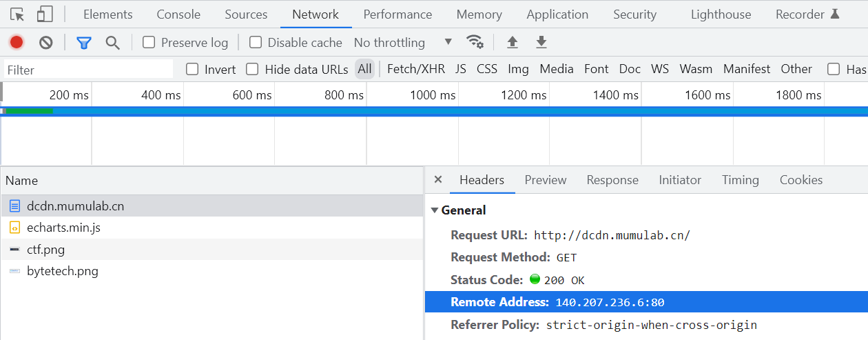868x340 pixels.
Task: Tick the Hide data URLs checkbox
Action: [252, 69]
